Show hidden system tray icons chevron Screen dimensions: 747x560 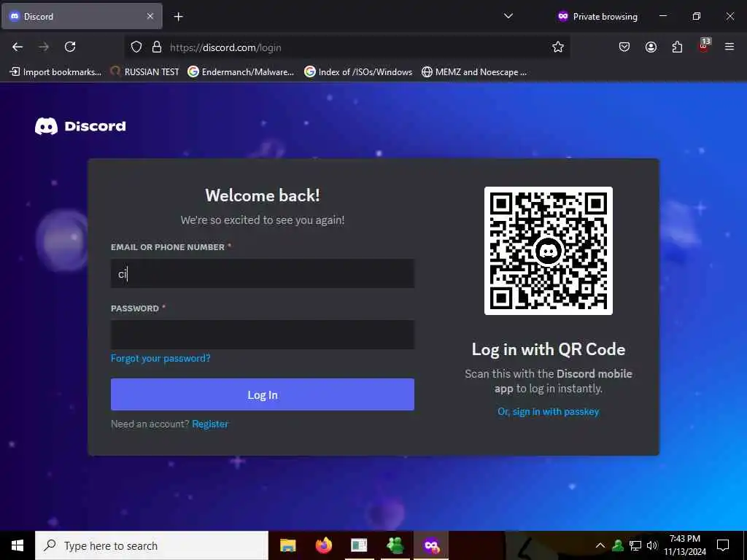click(600, 545)
